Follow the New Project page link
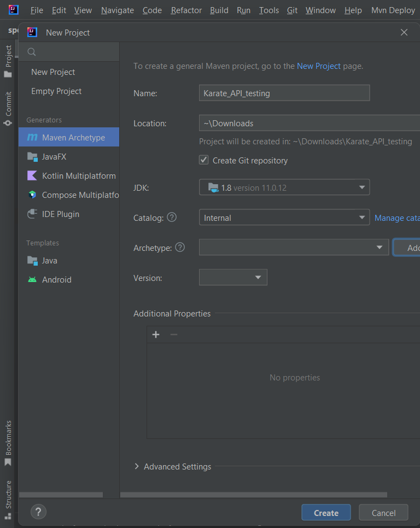The width and height of the screenshot is (420, 528). click(319, 66)
